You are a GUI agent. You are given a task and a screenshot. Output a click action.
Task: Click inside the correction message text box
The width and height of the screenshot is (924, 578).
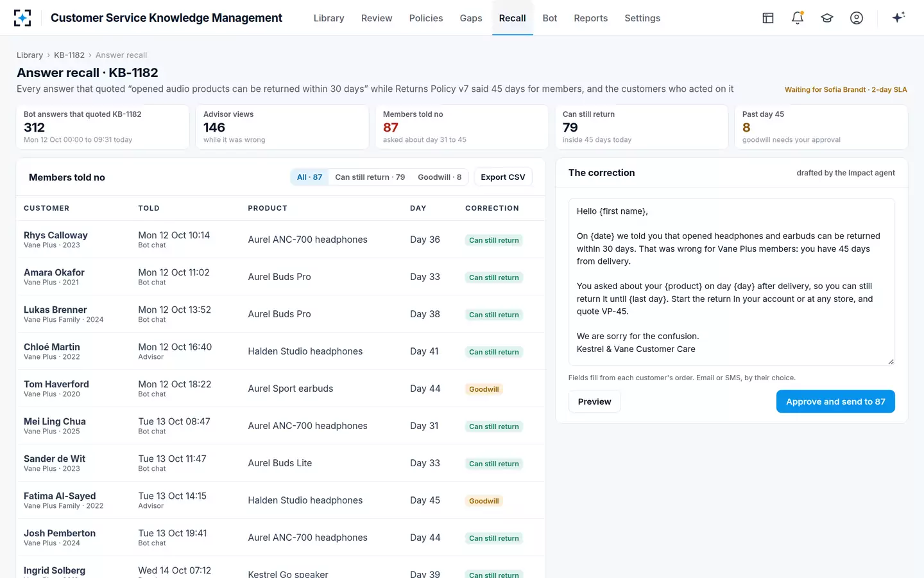coord(732,281)
